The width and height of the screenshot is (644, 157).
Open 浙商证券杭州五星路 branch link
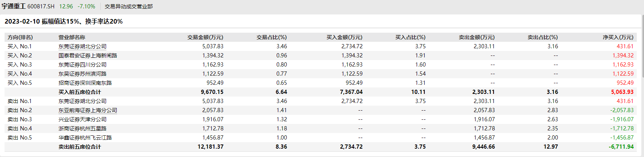pos(82,128)
